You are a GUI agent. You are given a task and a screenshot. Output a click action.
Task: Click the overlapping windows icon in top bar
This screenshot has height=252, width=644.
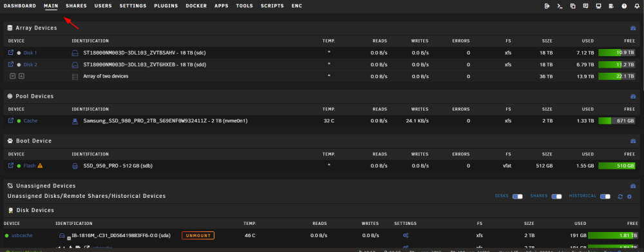pyautogui.click(x=573, y=6)
